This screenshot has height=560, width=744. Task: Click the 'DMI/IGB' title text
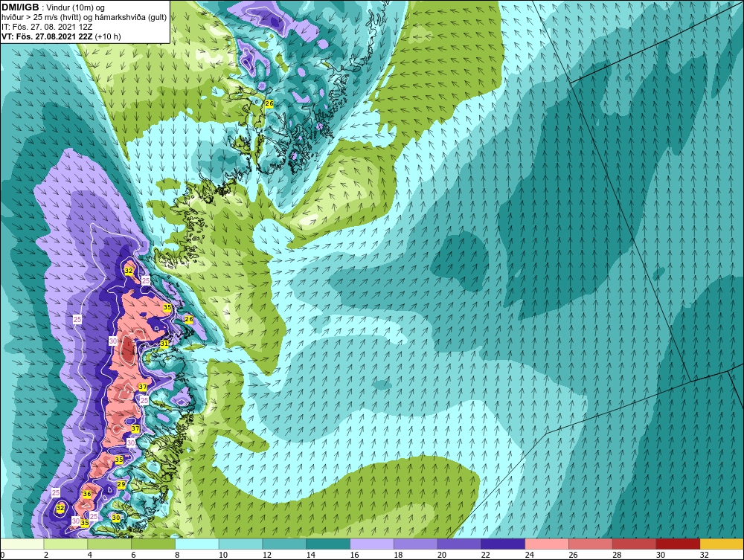tap(20, 7)
